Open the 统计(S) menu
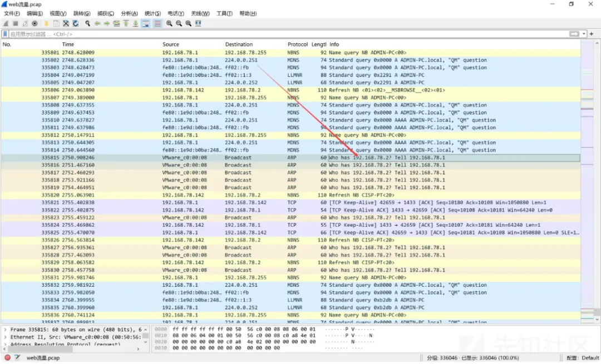The height and width of the screenshot is (364, 601). tap(152, 13)
